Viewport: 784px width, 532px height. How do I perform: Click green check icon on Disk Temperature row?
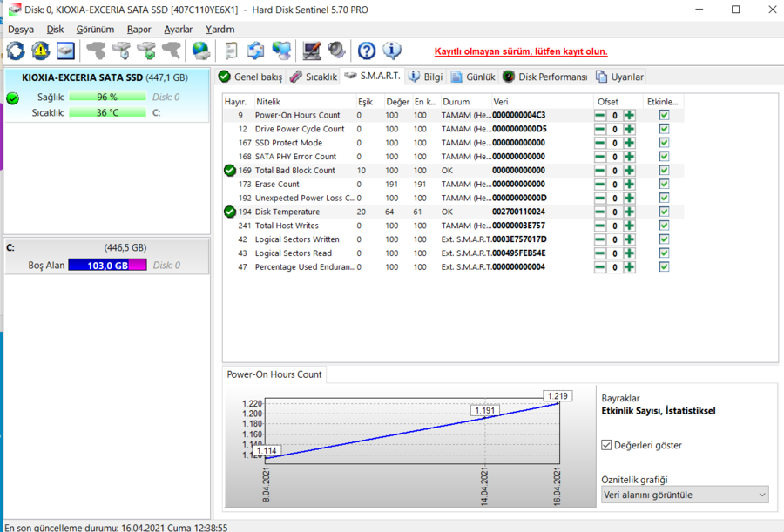coord(230,212)
